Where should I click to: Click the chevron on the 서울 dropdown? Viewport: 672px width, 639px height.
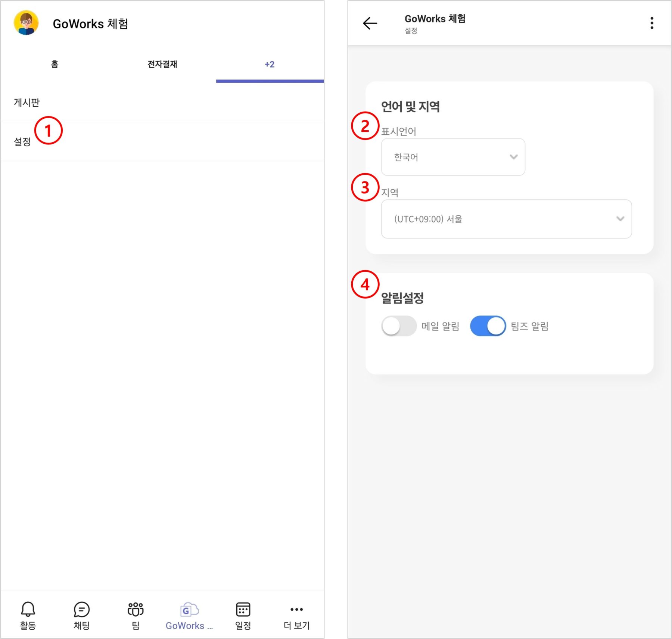[x=620, y=219]
